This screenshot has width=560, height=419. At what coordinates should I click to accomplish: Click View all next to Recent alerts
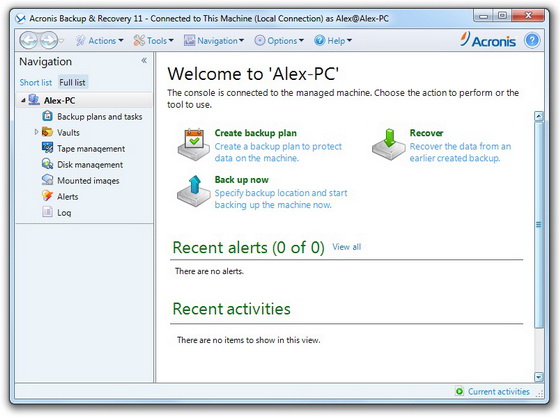347,247
